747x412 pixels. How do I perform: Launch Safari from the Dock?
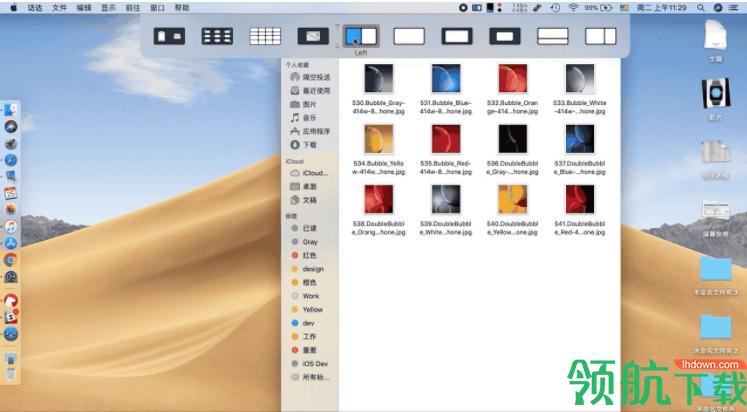pos(11,160)
